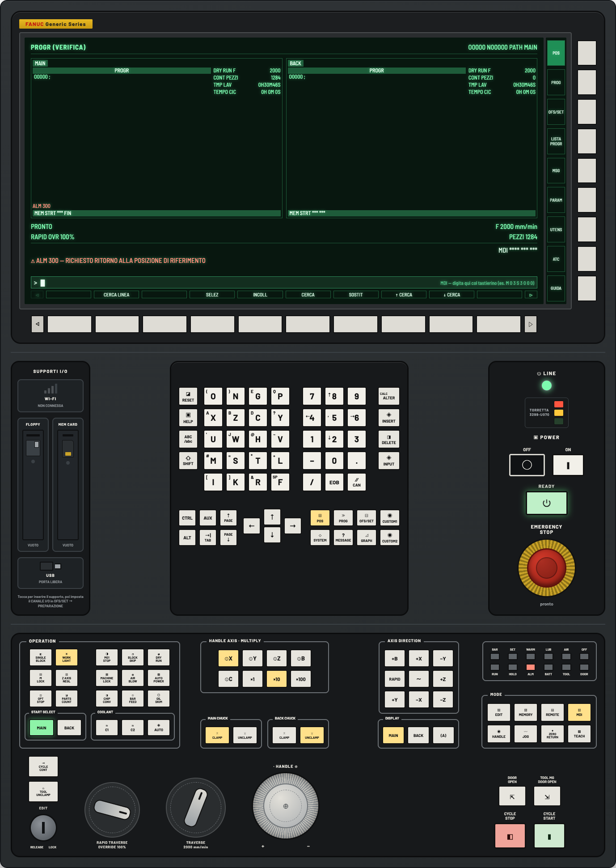Image resolution: width=616 pixels, height=868 pixels.
Task: Toggle BLOCK SKIP
Action: point(133,658)
